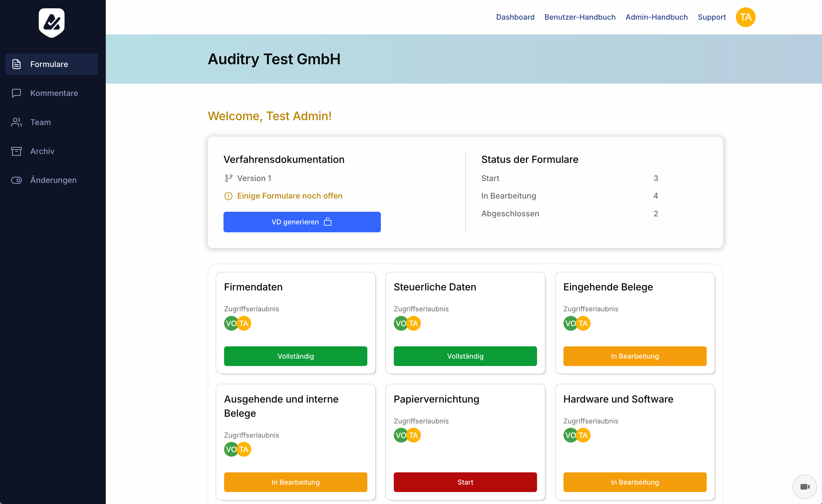Screen dimensions: 822x504
Task: Open the Benutzer-Handbuch link
Action: [x=580, y=17]
